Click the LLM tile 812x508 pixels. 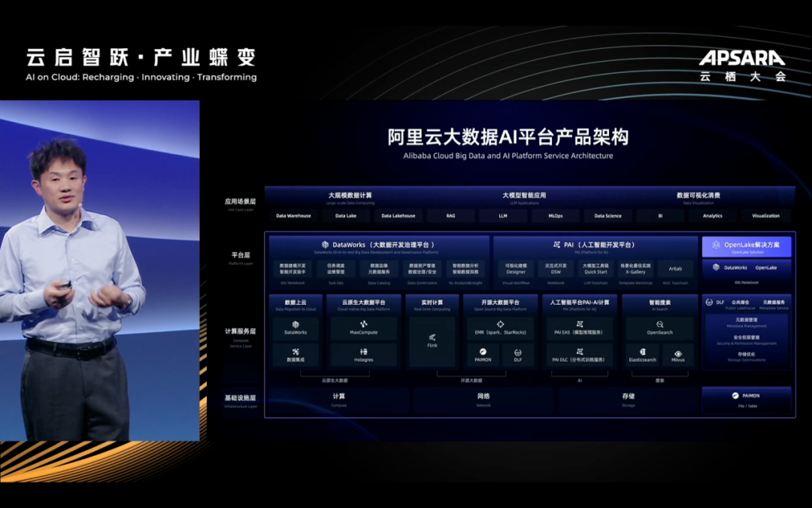[503, 216]
